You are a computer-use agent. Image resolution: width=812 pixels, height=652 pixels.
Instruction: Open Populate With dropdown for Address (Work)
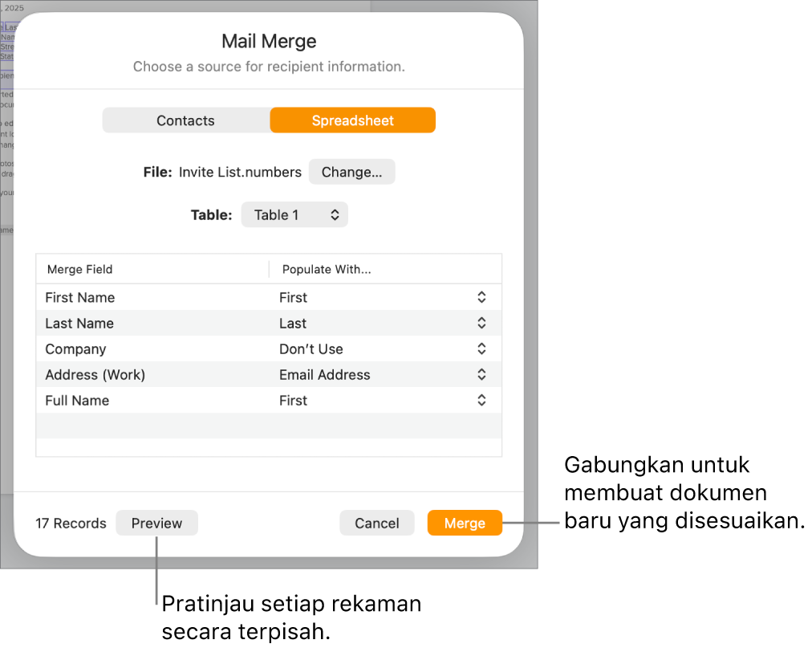tap(481, 374)
